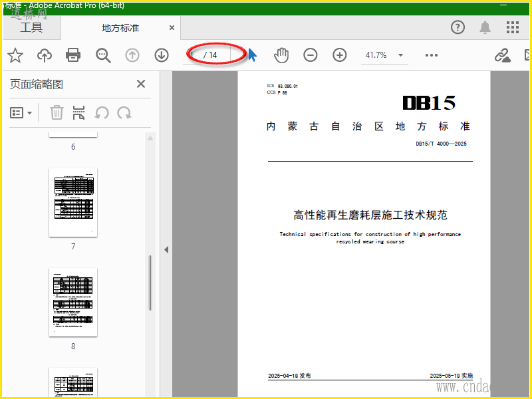Select page 8 thumbnail

73,303
